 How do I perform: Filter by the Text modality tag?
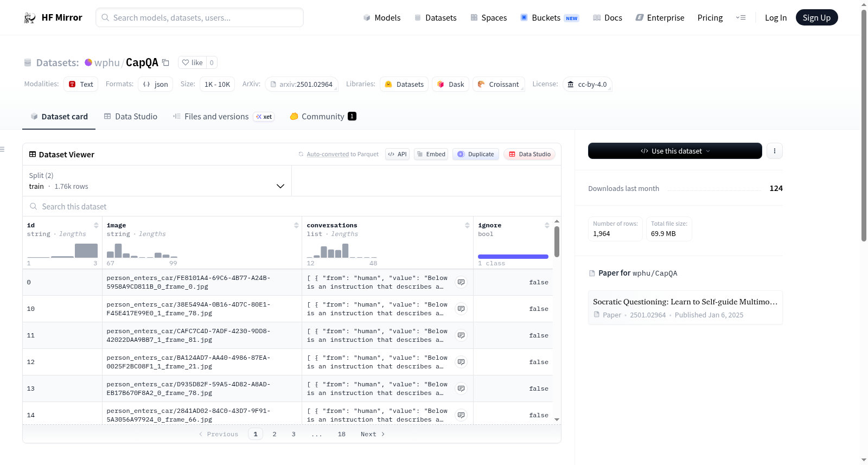(81, 85)
